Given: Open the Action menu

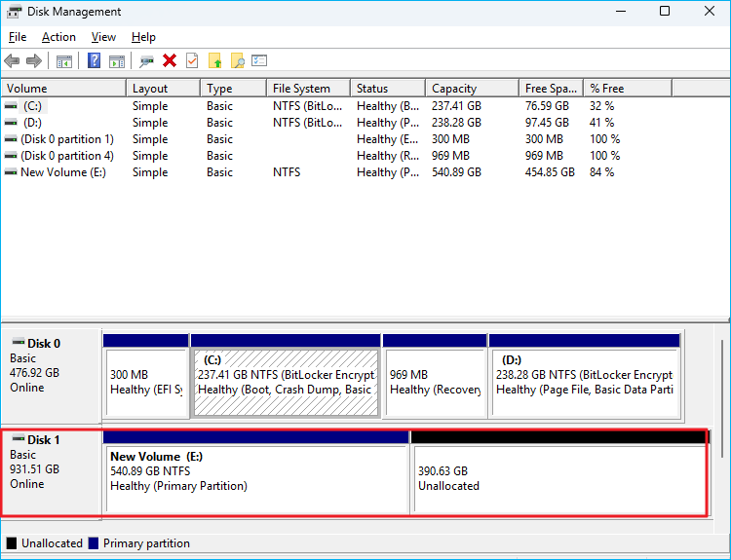Looking at the screenshot, I should pyautogui.click(x=58, y=37).
